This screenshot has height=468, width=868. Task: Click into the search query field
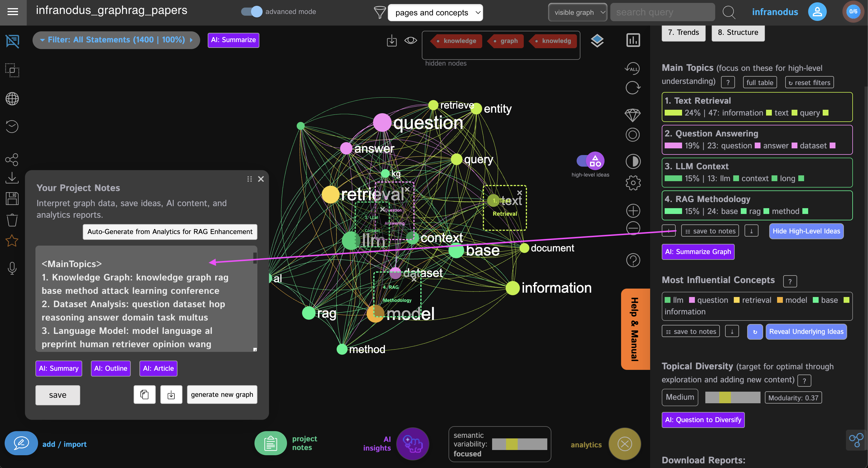[662, 12]
